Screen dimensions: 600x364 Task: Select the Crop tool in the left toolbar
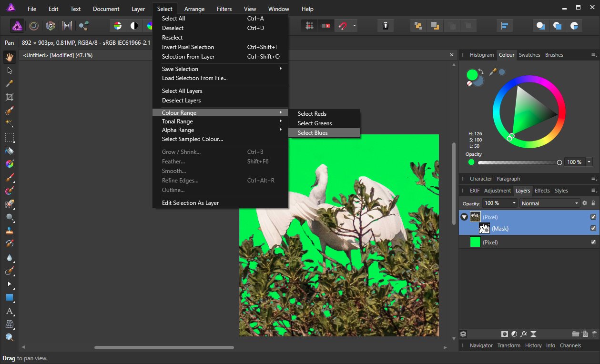pos(9,97)
